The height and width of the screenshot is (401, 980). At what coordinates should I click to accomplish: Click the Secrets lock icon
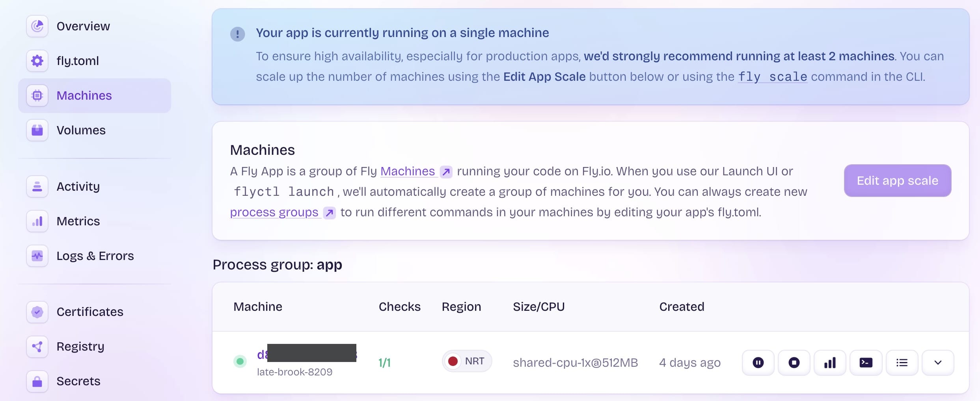37,381
